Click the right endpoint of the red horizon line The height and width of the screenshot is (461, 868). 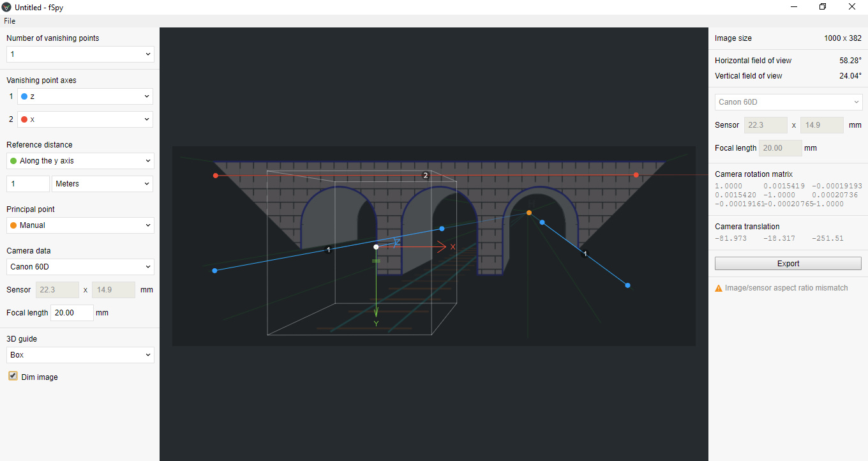pyautogui.click(x=636, y=175)
